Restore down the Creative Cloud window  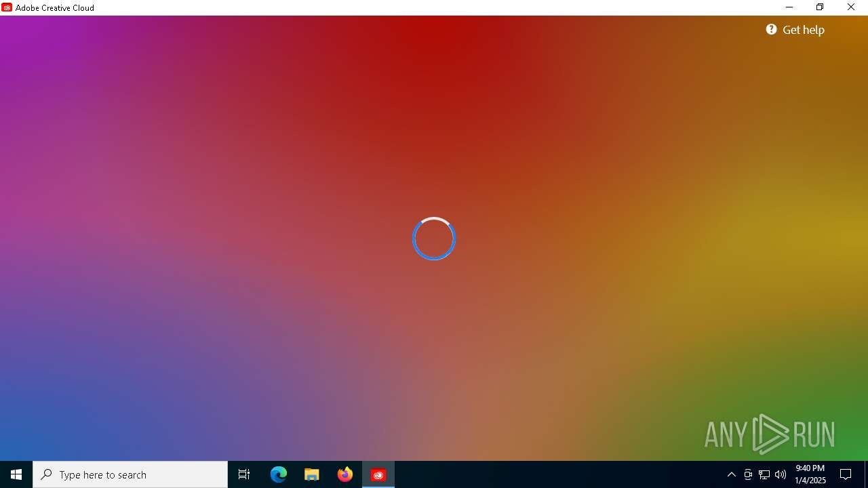click(820, 7)
